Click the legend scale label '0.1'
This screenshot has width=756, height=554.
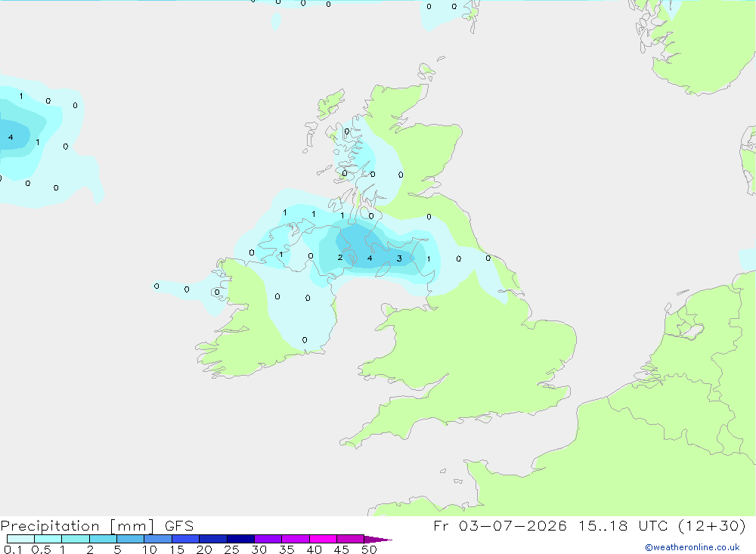coord(13,549)
